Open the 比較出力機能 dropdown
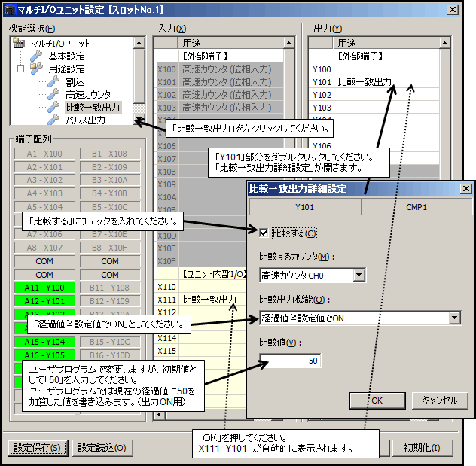The width and height of the screenshot is (476, 466). [x=453, y=318]
